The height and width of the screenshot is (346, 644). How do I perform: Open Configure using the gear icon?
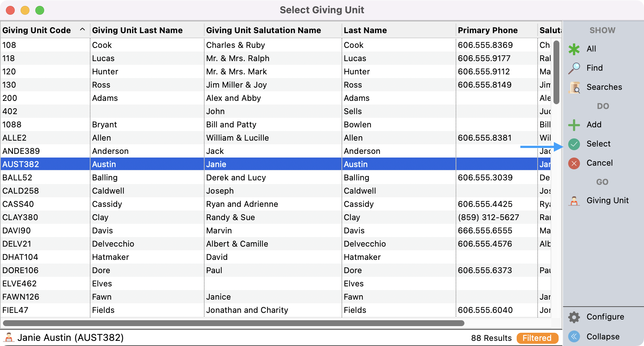point(574,317)
